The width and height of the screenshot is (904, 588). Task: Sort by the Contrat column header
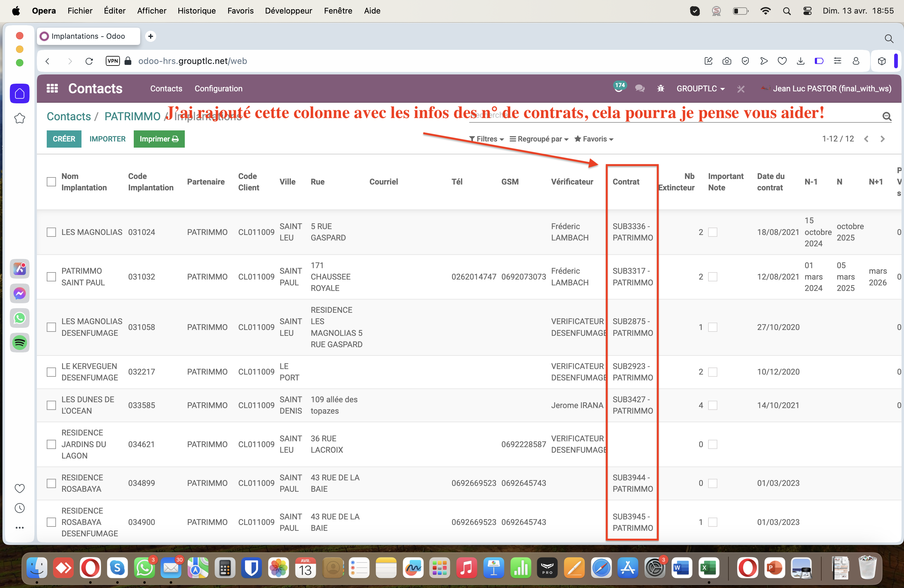coord(626,182)
